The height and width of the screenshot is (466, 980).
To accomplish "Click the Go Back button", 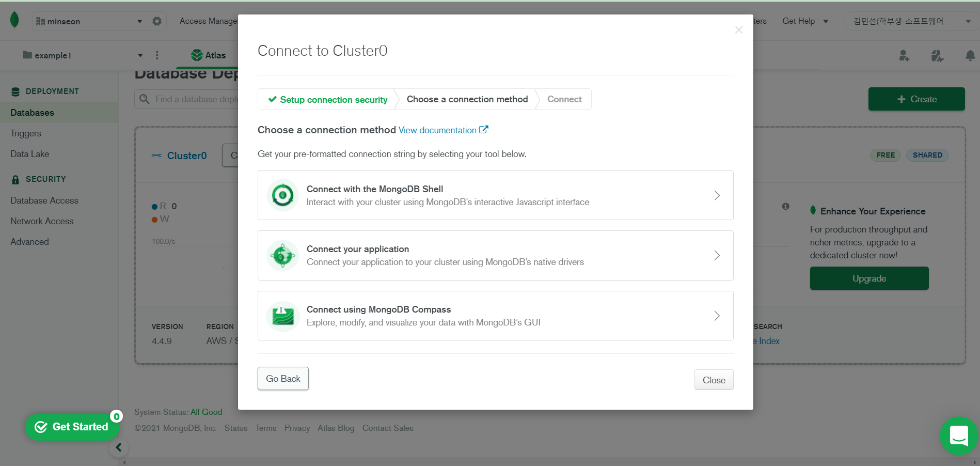I will point(283,379).
